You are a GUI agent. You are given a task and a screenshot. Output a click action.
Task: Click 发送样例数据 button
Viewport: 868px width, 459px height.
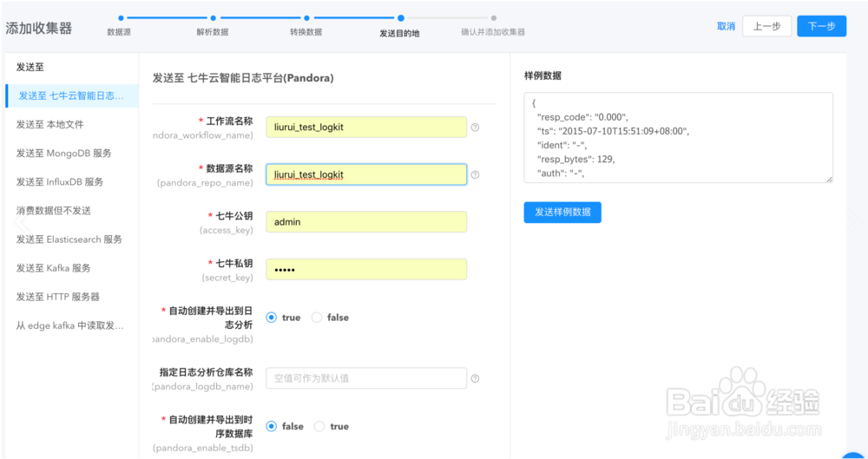(562, 213)
